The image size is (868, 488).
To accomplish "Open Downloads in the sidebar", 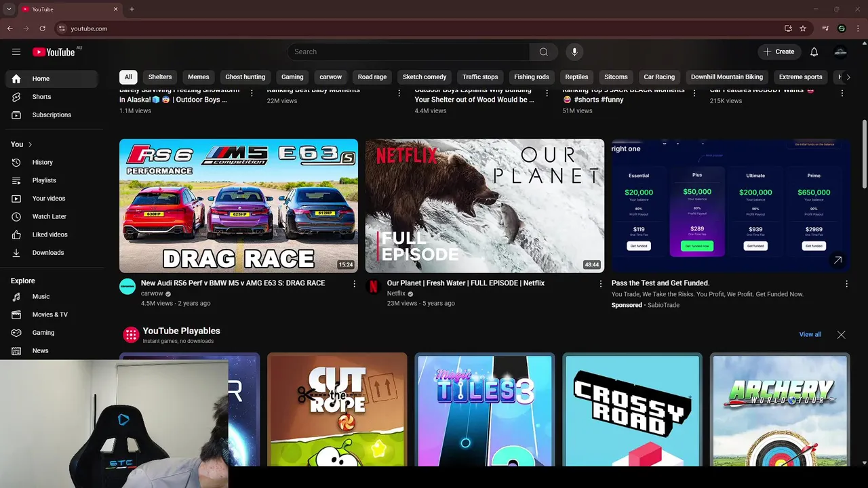I will pos(53,253).
